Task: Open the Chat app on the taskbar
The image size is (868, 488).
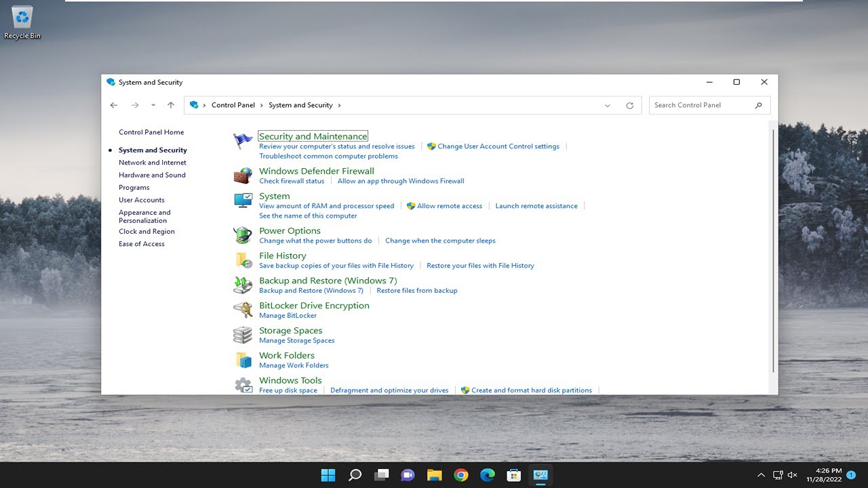Action: point(408,475)
